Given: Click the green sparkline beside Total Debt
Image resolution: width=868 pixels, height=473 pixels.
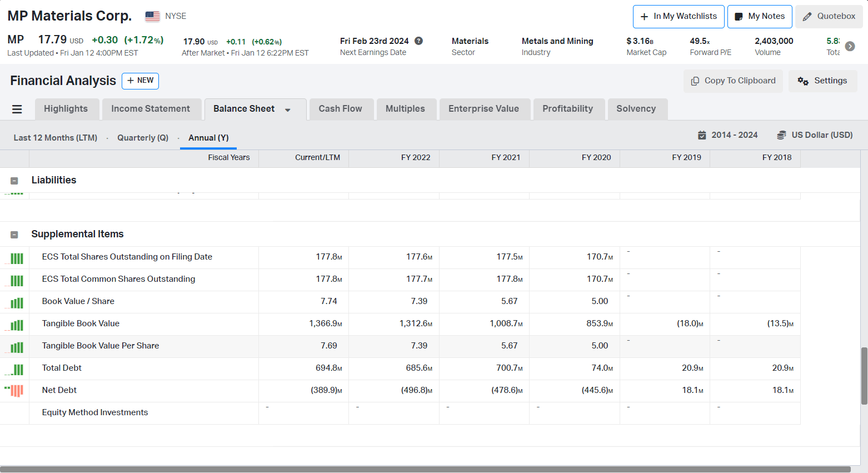Looking at the screenshot, I should pos(14,369).
